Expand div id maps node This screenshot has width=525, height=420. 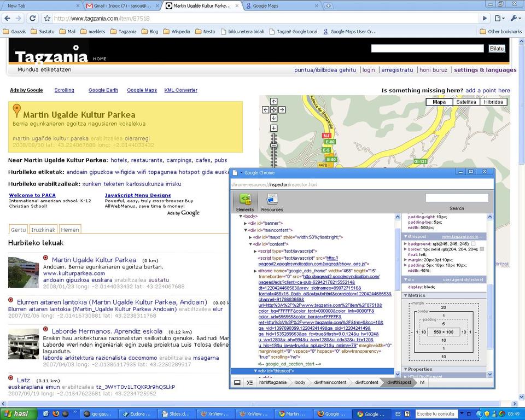[250, 237]
